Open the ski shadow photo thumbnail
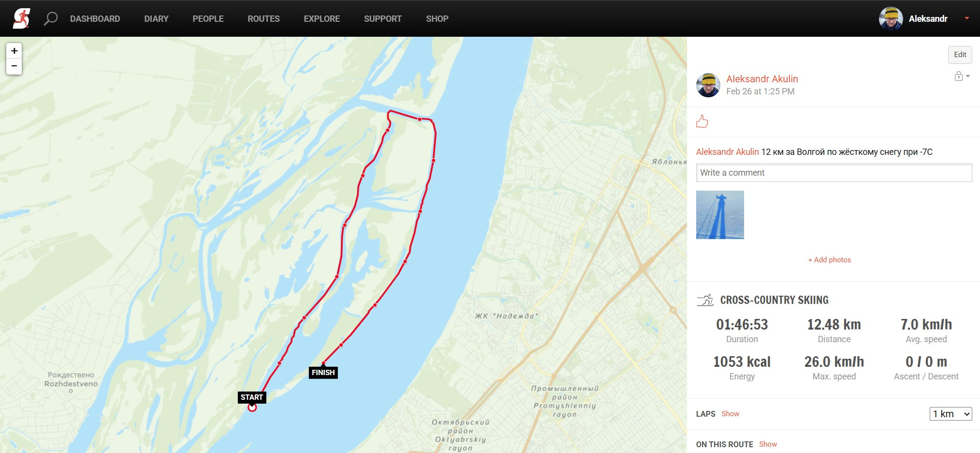This screenshot has height=453, width=980. (720, 215)
